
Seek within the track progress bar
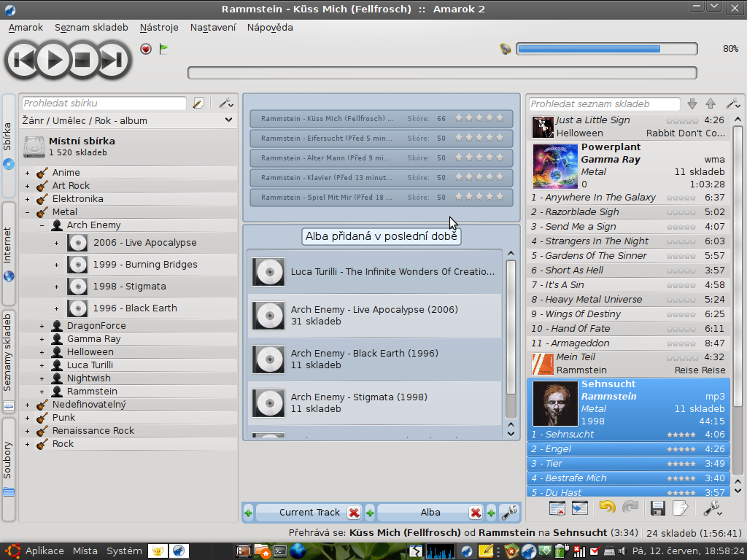point(442,73)
